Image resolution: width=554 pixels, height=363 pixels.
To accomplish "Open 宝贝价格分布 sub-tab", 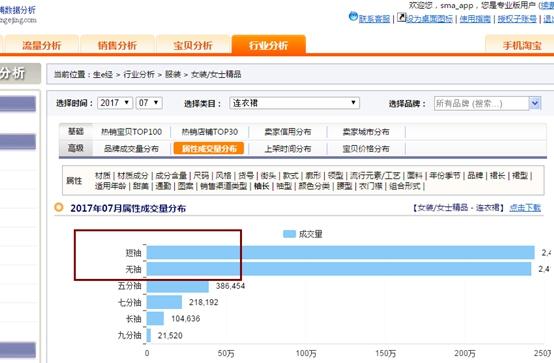I will pos(366,148).
